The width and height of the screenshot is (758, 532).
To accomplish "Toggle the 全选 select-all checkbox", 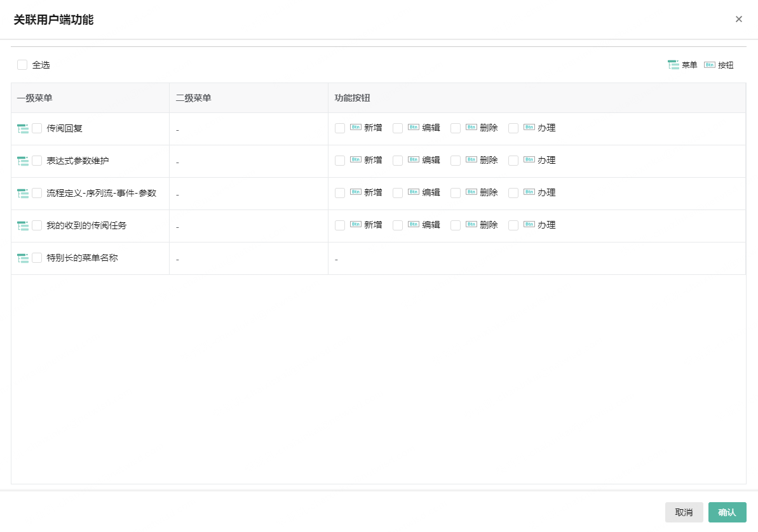I will pos(22,65).
